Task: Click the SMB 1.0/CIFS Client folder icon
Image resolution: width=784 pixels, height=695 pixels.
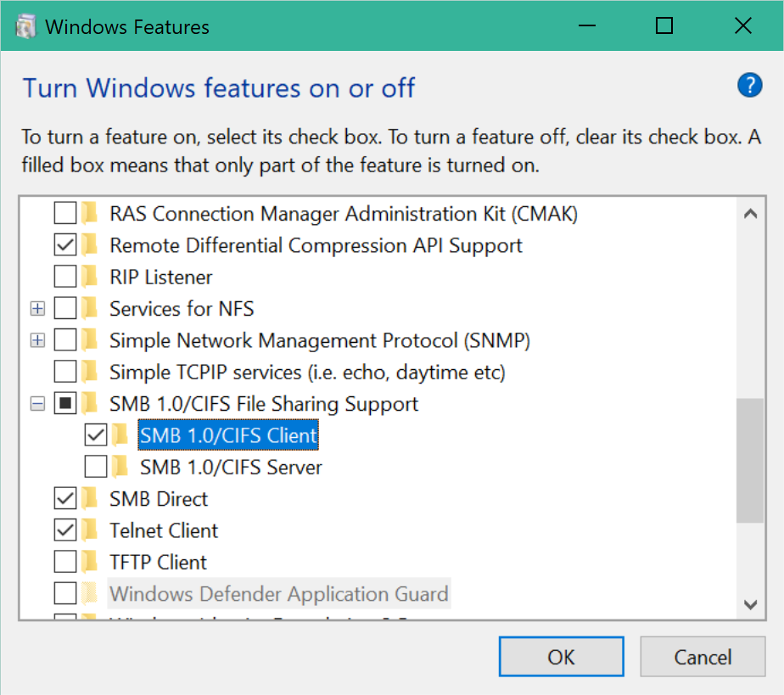Action: point(120,435)
